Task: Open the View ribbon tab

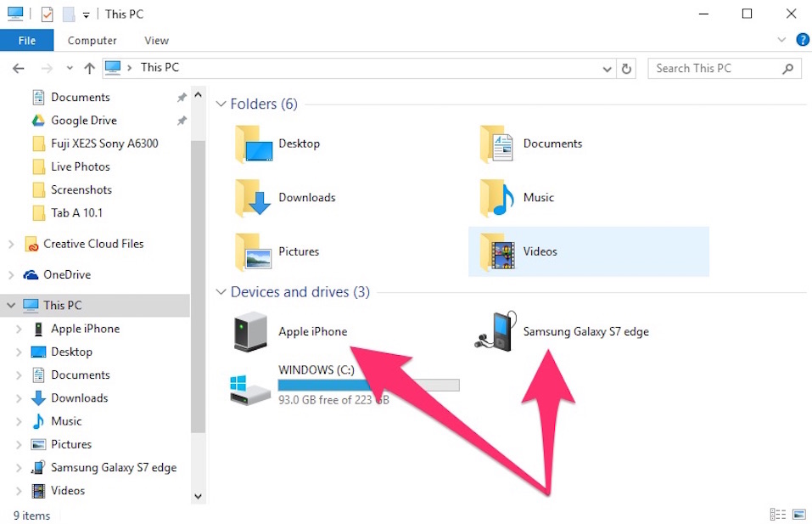Action: (156, 41)
